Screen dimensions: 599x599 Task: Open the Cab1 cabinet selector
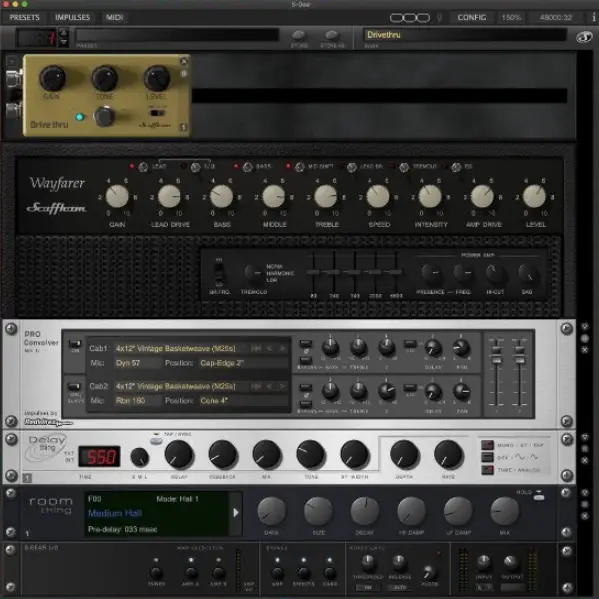[180, 348]
